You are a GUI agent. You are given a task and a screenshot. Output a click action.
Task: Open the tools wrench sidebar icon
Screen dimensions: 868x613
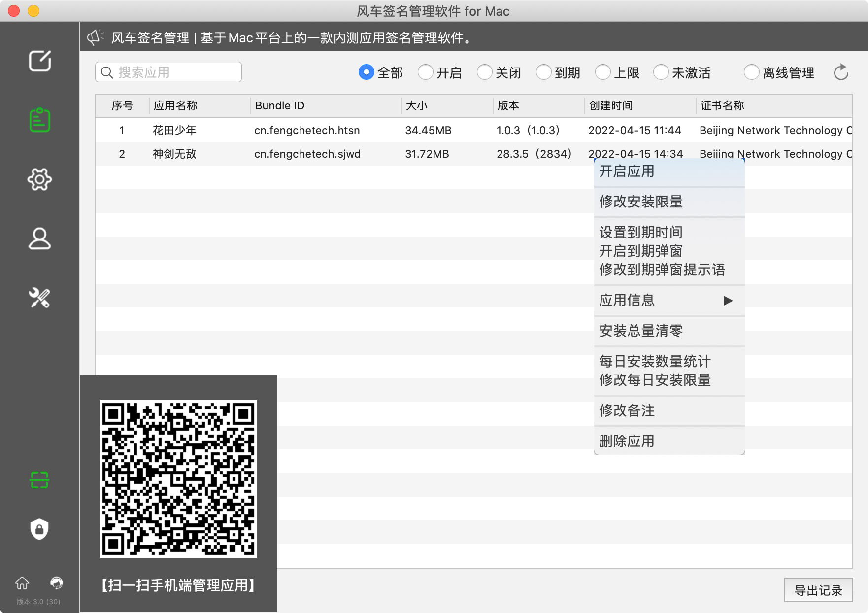(39, 298)
